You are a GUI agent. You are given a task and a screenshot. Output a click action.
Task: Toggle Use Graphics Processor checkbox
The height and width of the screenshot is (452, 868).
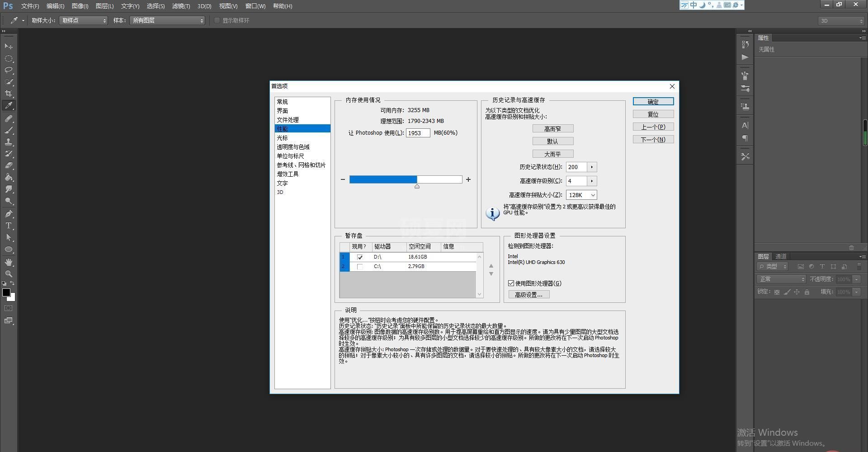(x=511, y=283)
